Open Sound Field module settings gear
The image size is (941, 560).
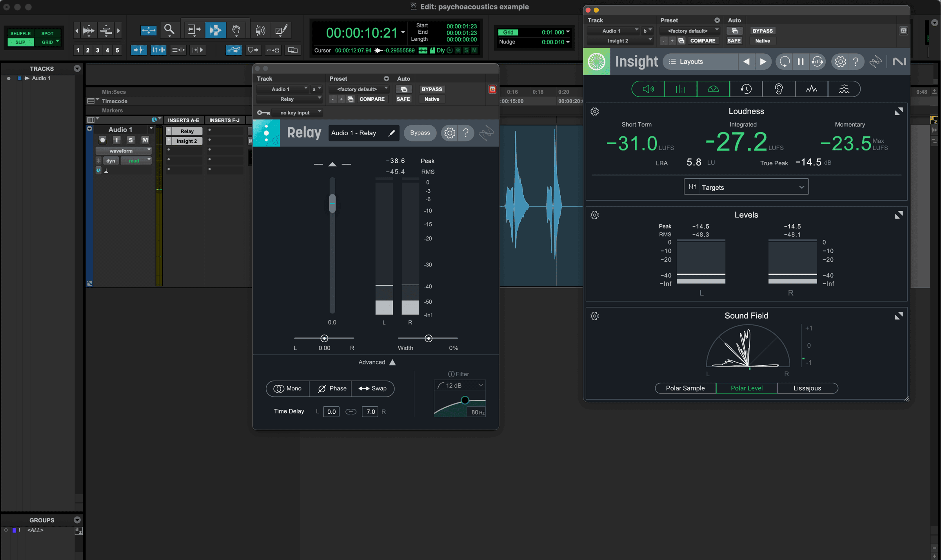(x=595, y=316)
